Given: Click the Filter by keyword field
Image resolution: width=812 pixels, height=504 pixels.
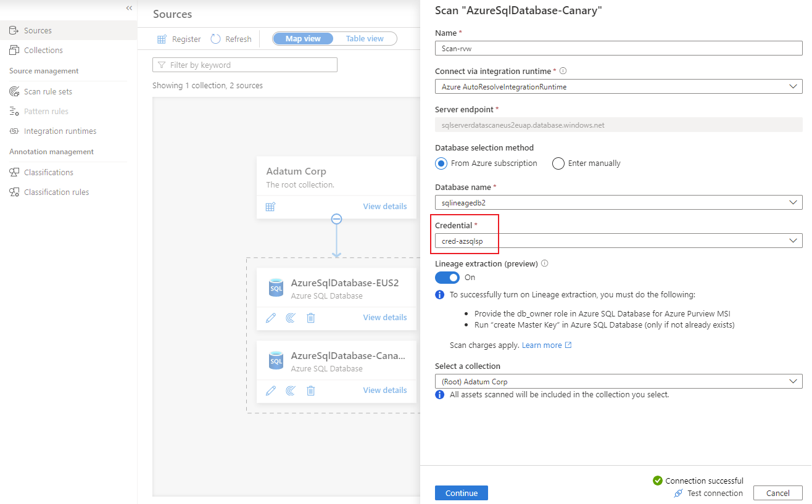Looking at the screenshot, I should coord(245,64).
